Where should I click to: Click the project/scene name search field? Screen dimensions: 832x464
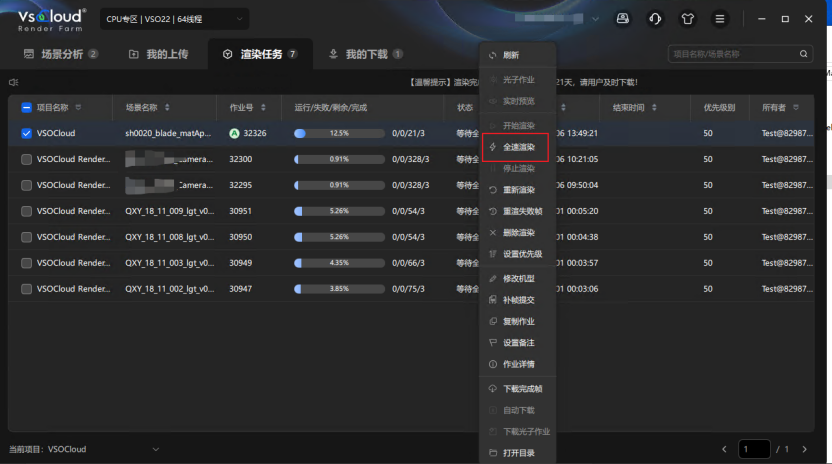pos(745,54)
